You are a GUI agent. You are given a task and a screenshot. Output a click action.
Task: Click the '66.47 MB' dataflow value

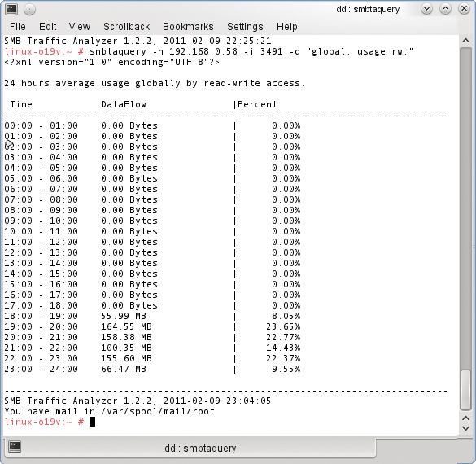(x=124, y=370)
